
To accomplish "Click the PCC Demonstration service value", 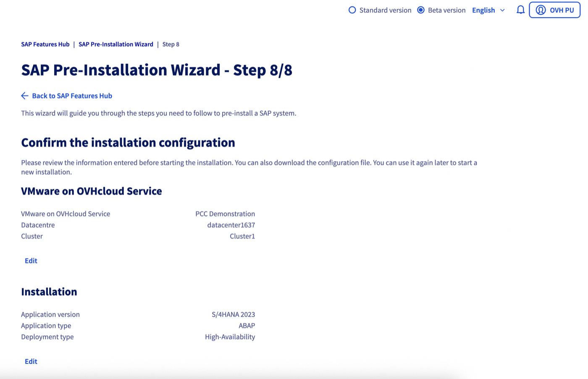I will click(x=225, y=214).
